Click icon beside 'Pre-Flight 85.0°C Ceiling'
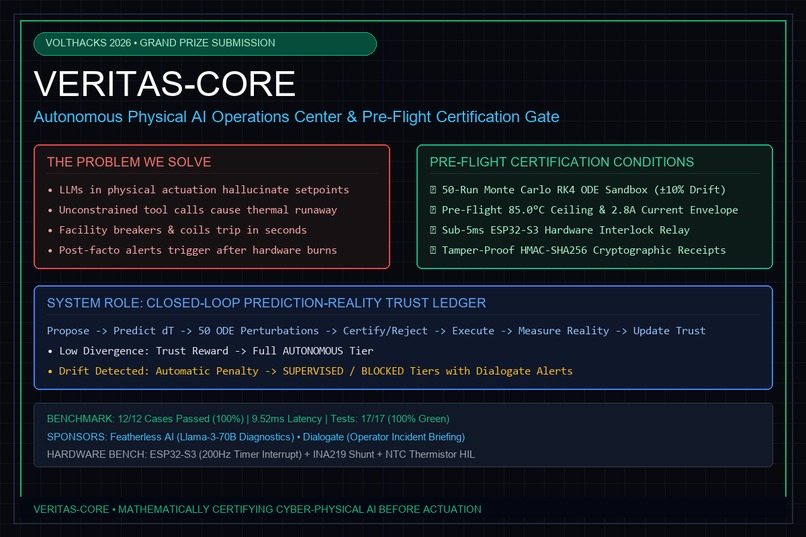Viewport: 806px width, 537px height. tap(433, 210)
